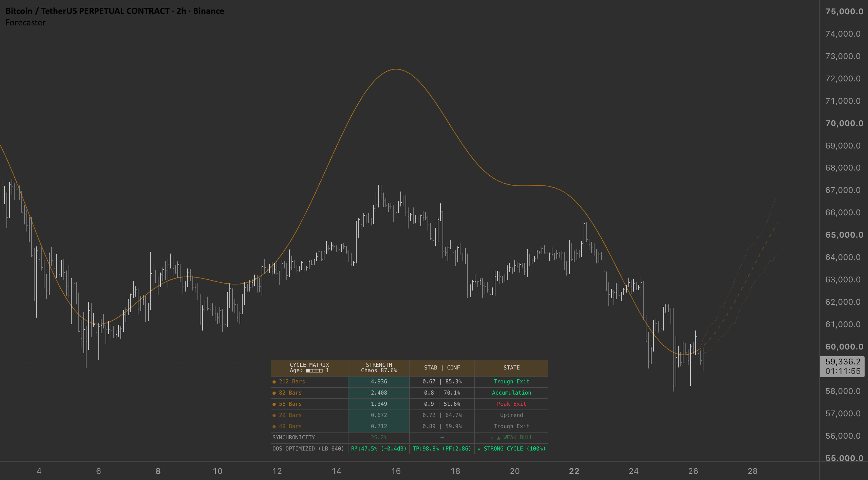Click the date label 12 on time axis
Viewport: 868px width, 480px height.
(277, 471)
